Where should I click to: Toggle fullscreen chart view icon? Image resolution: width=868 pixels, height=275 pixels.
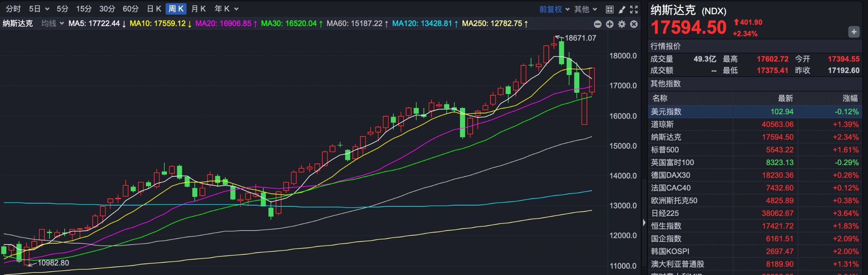pyautogui.click(x=634, y=9)
